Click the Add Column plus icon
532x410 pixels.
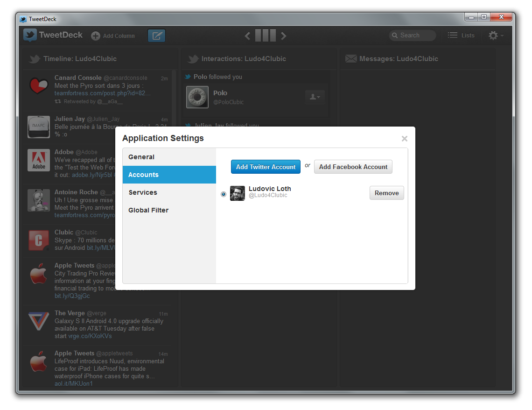click(x=96, y=36)
